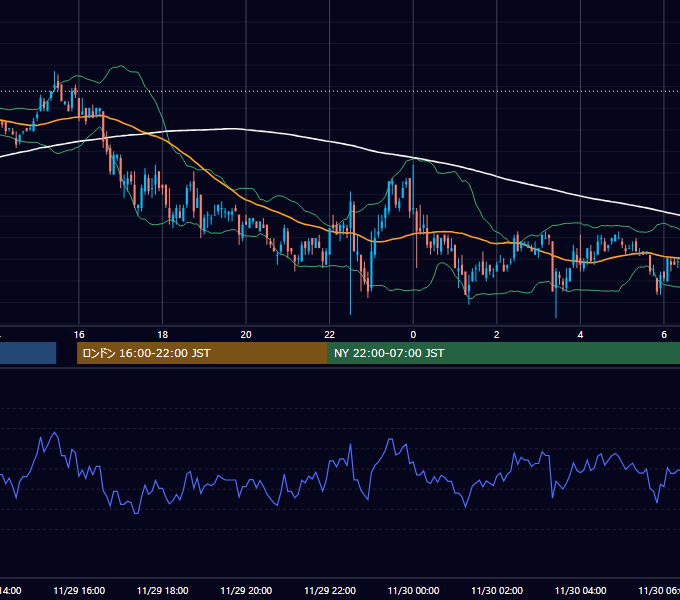Viewport: 680px width, 600px height.
Task: Click the hour label 16 on chart axis
Action: 79,335
